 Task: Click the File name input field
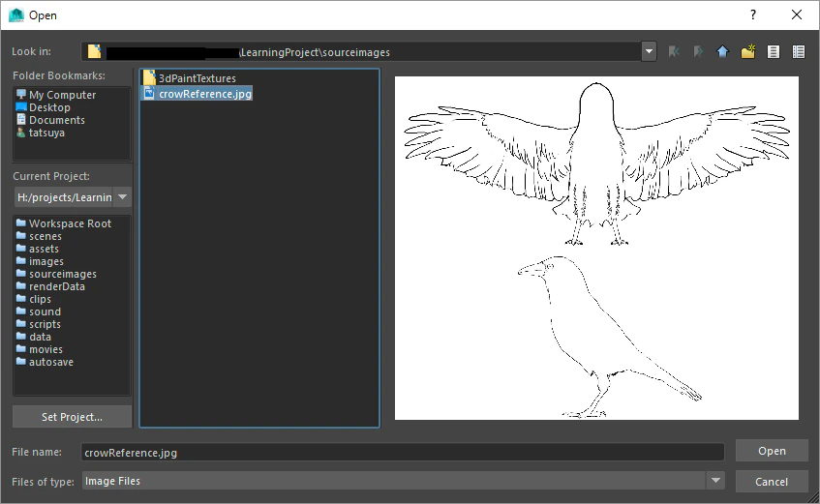402,452
